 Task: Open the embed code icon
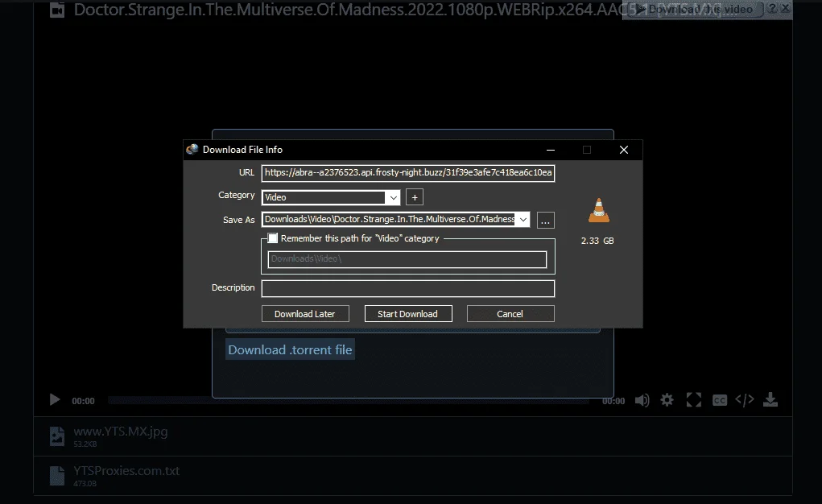[745, 399]
